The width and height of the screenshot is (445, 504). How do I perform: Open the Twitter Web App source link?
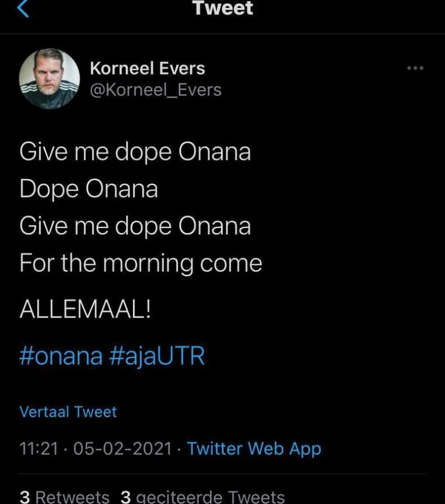(x=254, y=448)
